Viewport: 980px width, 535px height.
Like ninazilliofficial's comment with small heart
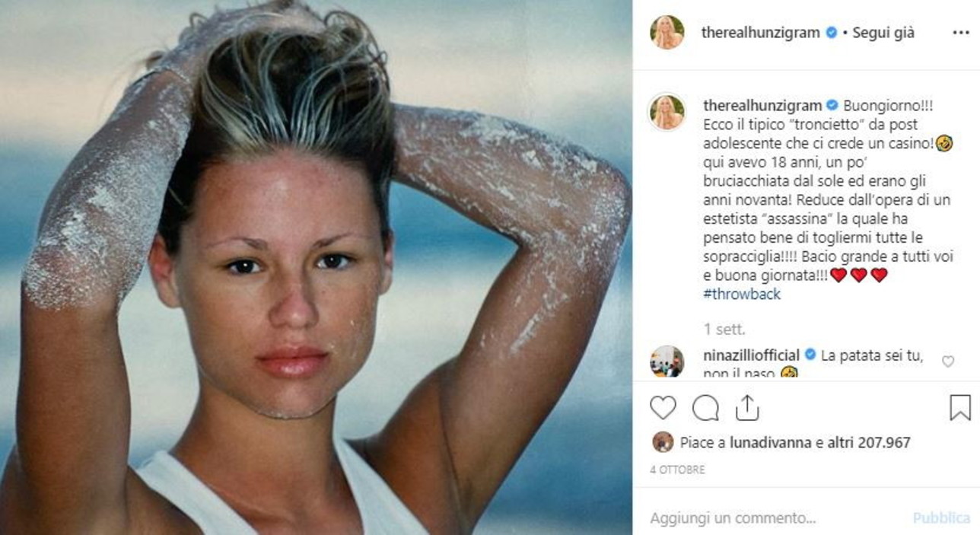(x=947, y=361)
